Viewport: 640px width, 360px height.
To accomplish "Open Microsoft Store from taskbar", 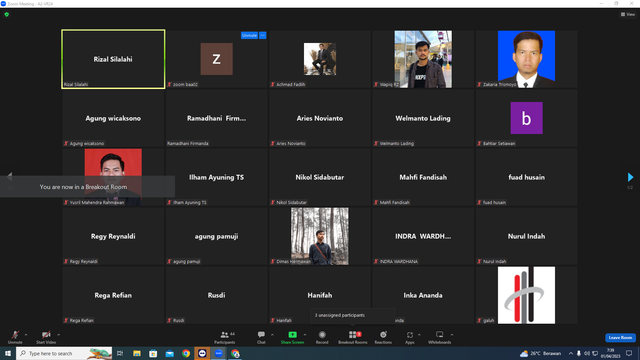I will (x=153, y=353).
